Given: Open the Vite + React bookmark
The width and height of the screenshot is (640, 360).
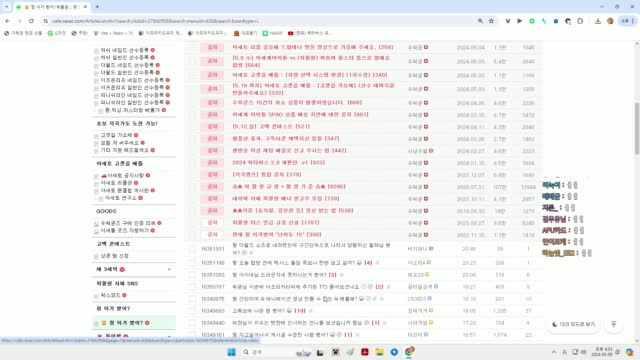Looking at the screenshot, I should (x=113, y=33).
